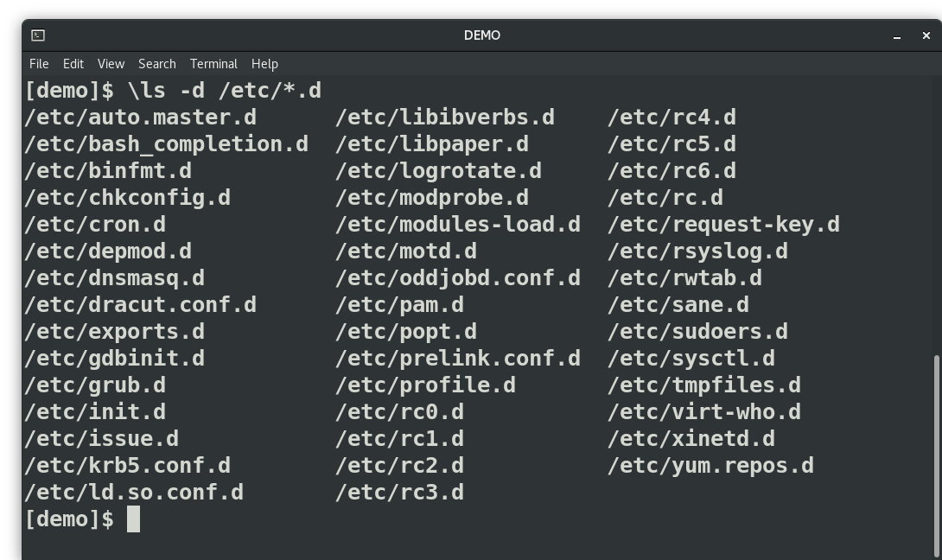Click the /etc/bash_completion.d entry
942x560 pixels.
(166, 144)
